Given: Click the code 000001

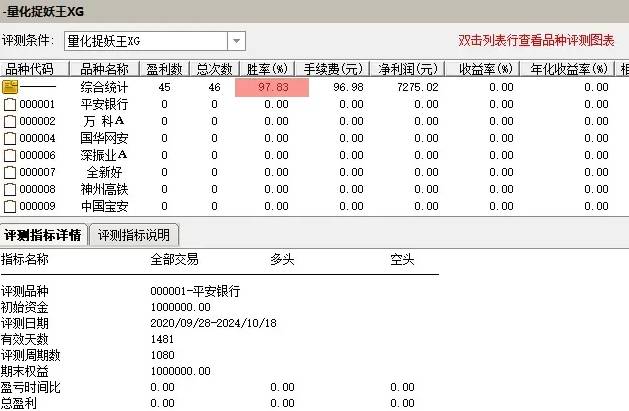Looking at the screenshot, I should click(x=37, y=104).
